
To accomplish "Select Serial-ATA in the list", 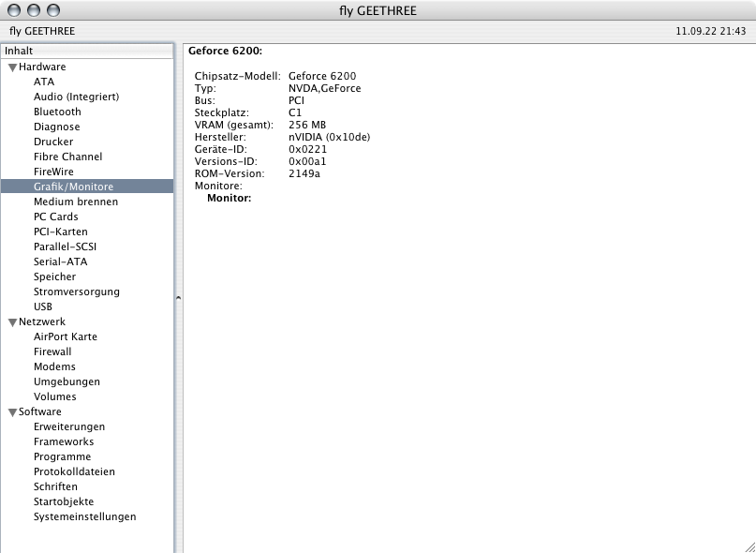I will pyautogui.click(x=61, y=262).
